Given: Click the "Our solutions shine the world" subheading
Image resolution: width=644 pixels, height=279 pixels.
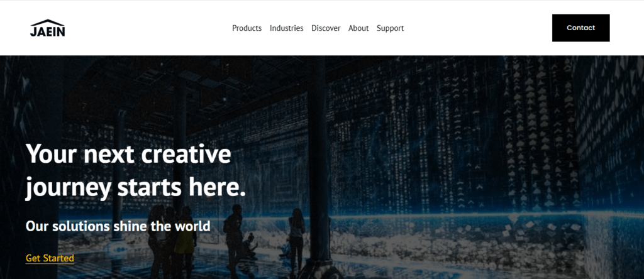Looking at the screenshot, I should 118,226.
